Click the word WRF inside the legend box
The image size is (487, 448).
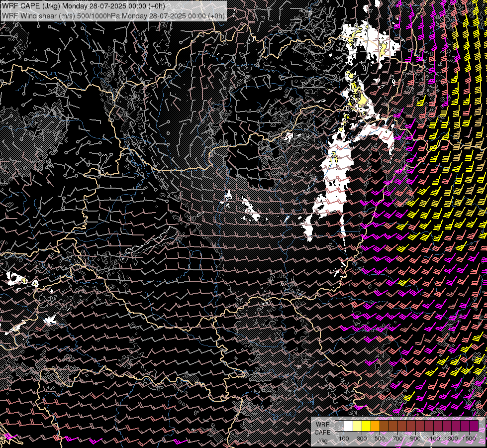[323, 425]
